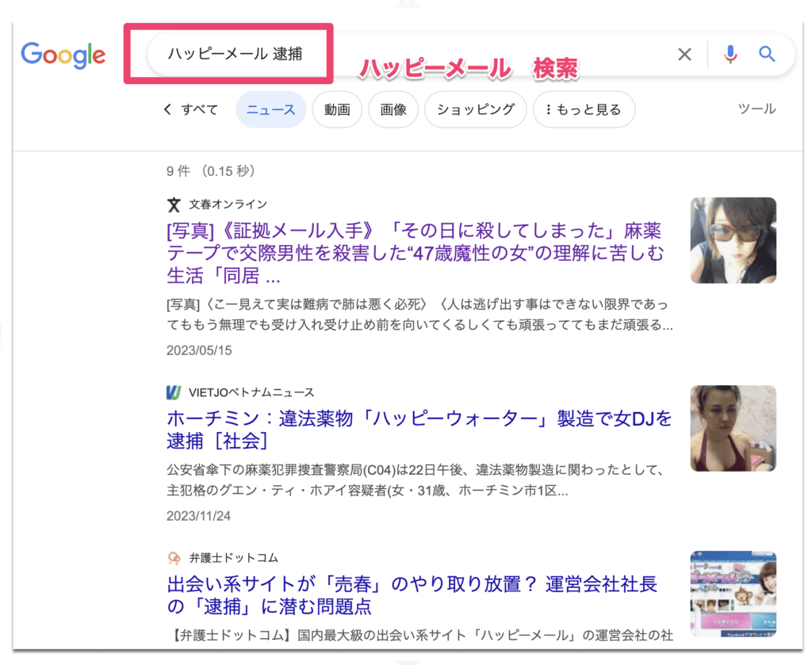Image resolution: width=812 pixels, height=665 pixels.
Task: Click the date 2023/05/15
Action: [199, 350]
